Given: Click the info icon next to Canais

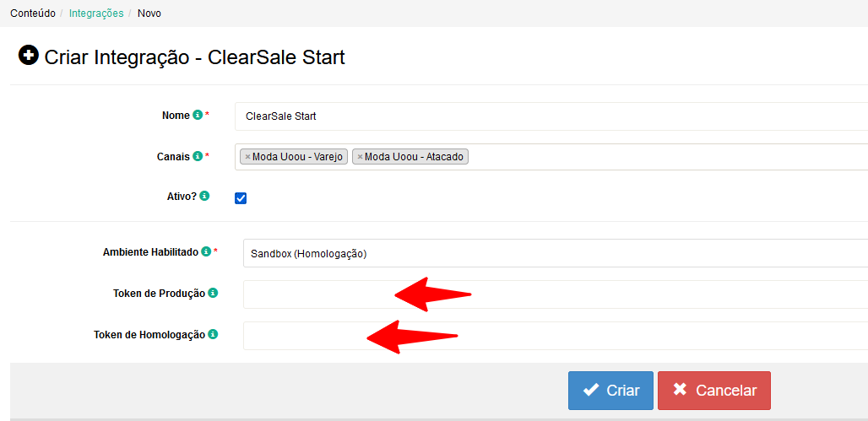Looking at the screenshot, I should 198,157.
